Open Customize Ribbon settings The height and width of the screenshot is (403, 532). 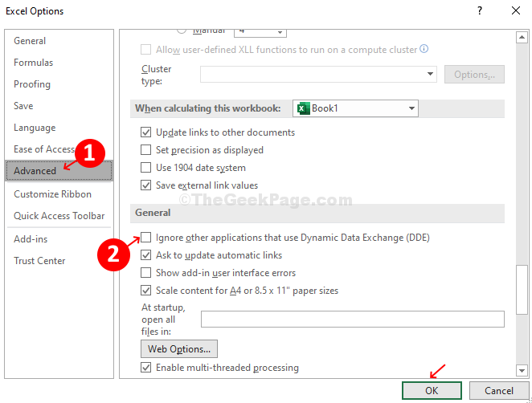point(52,194)
